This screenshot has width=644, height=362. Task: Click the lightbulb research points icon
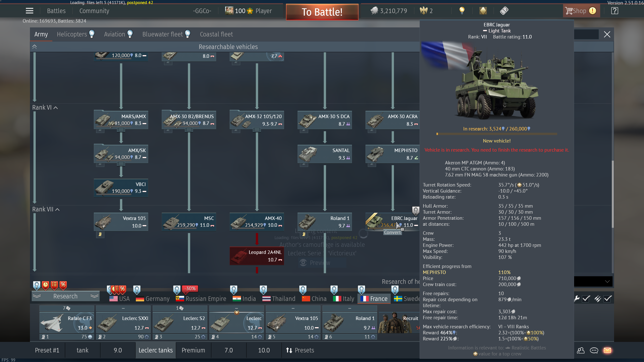tap(462, 11)
